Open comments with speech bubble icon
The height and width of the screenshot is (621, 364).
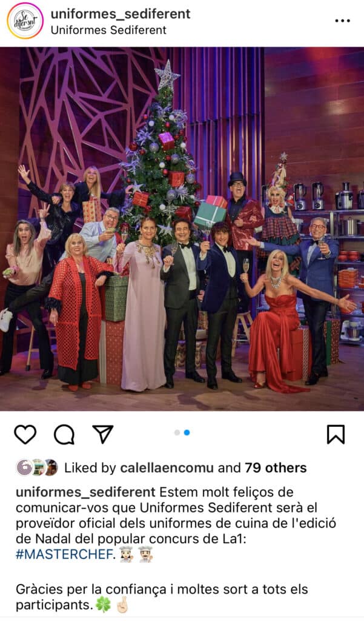pyautogui.click(x=64, y=434)
